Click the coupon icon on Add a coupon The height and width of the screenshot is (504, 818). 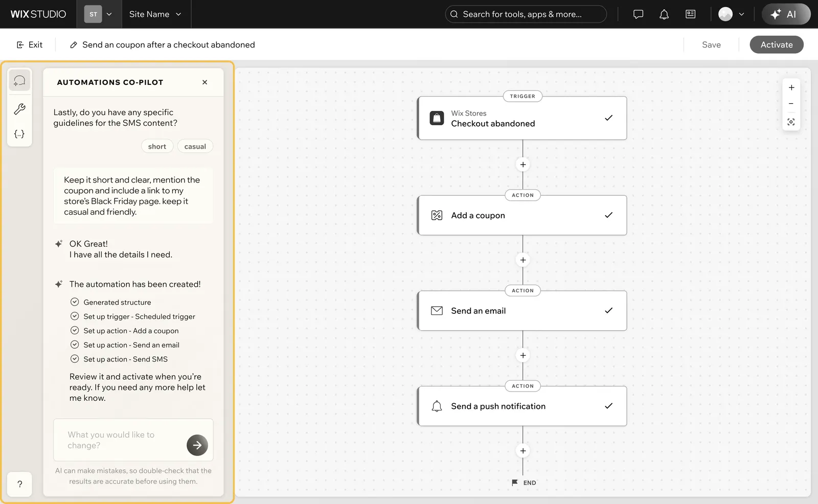[x=437, y=215]
